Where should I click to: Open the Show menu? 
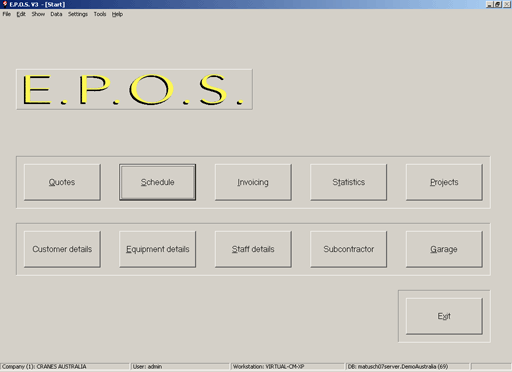coord(38,14)
